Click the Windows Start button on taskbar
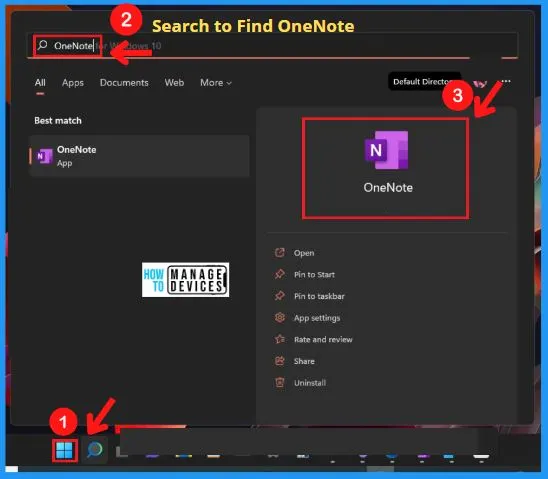The height and width of the screenshot is (479, 548). pyautogui.click(x=65, y=450)
